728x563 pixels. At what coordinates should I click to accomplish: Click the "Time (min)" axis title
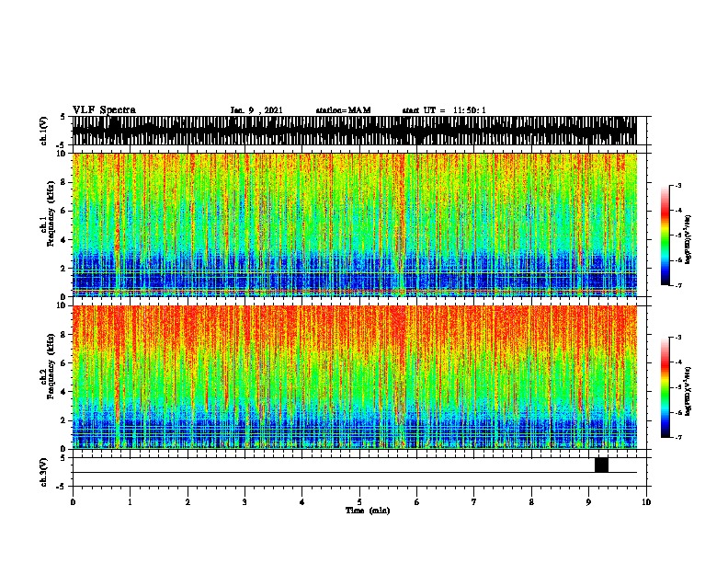click(368, 511)
